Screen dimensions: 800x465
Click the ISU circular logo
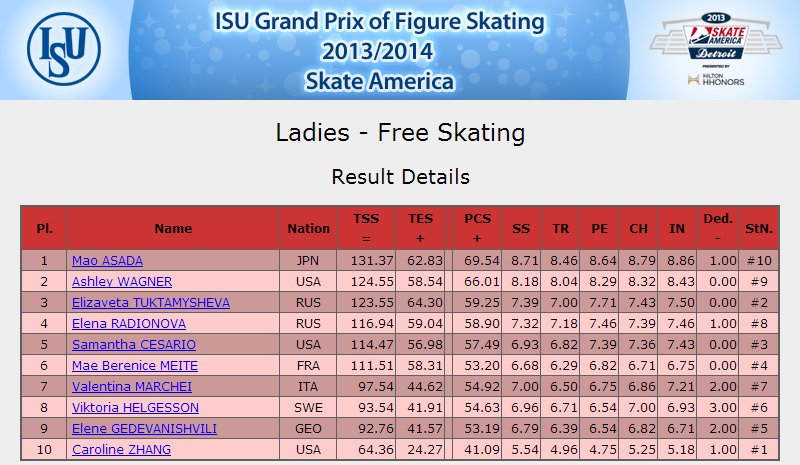click(x=64, y=49)
